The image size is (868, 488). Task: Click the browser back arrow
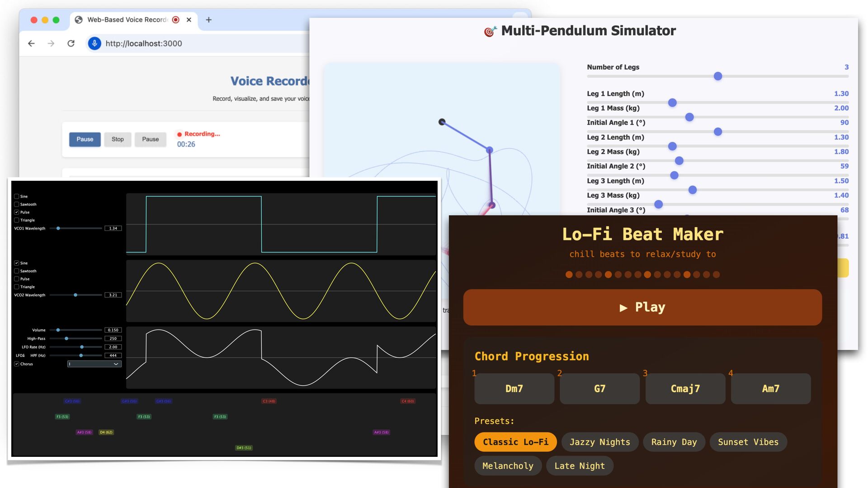click(31, 43)
